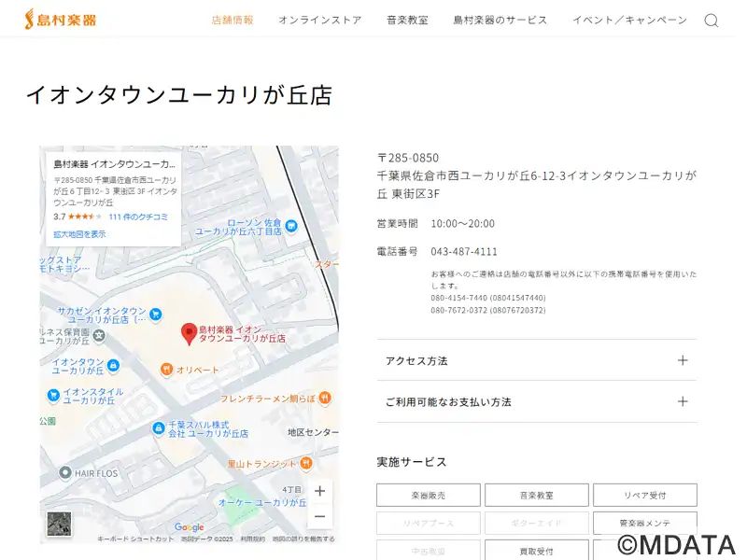
Task: Click the 千葉スバル株式会社 marker
Action: 158,428
